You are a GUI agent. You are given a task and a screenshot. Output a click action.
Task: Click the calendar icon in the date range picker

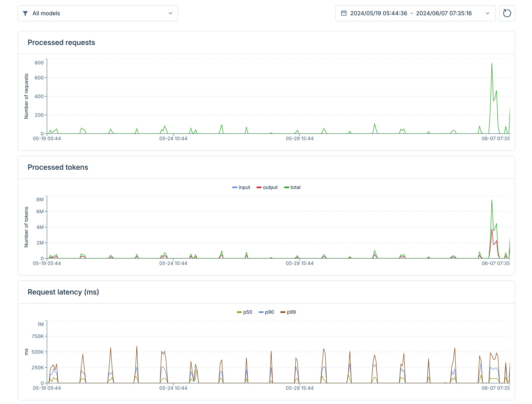pos(343,13)
